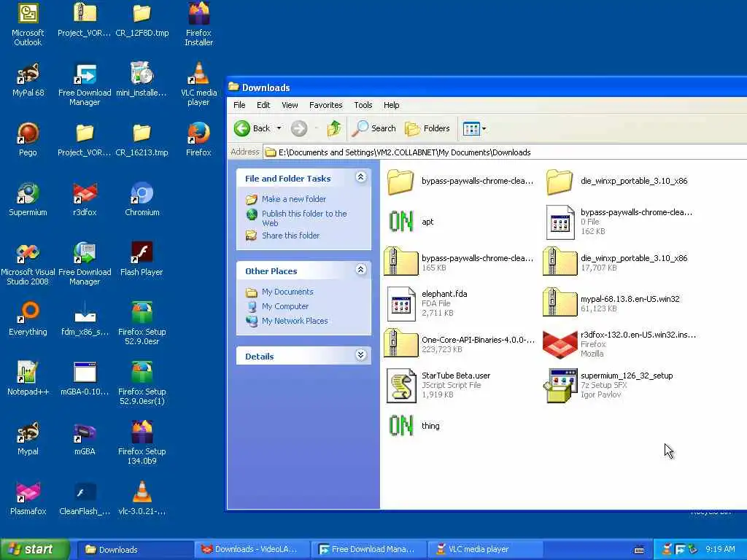Go to My Documents link
This screenshot has width=747, height=560.
point(287,292)
